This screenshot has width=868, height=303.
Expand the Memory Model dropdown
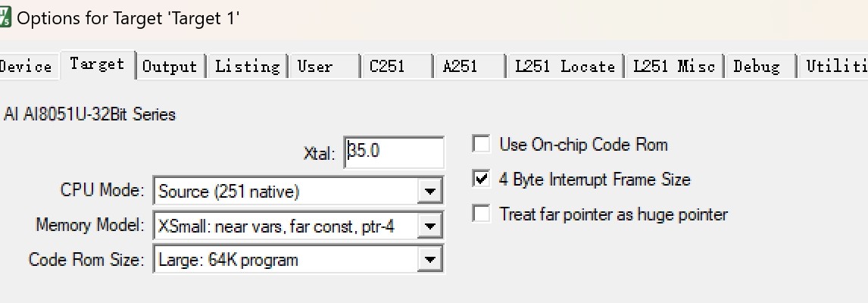click(430, 226)
